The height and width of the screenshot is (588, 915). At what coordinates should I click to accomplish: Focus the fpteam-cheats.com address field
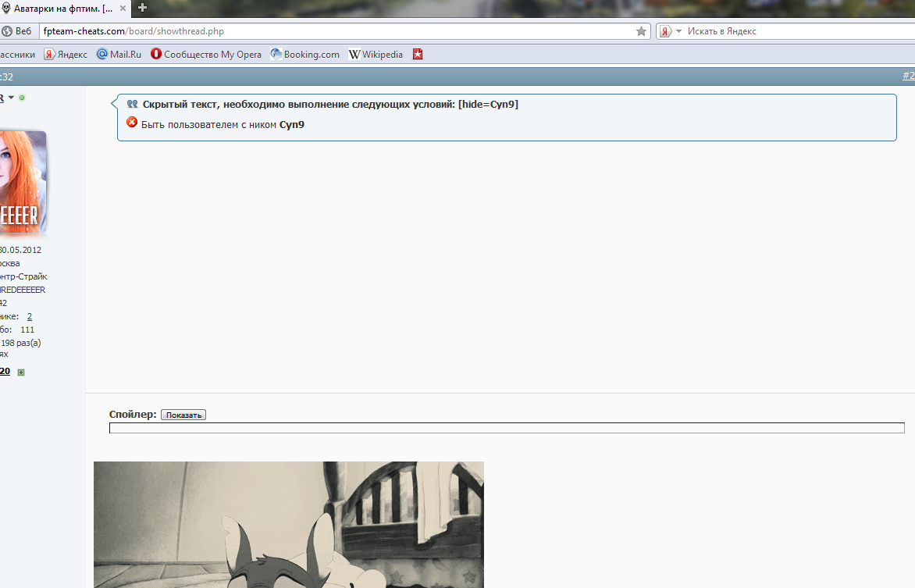pyautogui.click(x=336, y=31)
